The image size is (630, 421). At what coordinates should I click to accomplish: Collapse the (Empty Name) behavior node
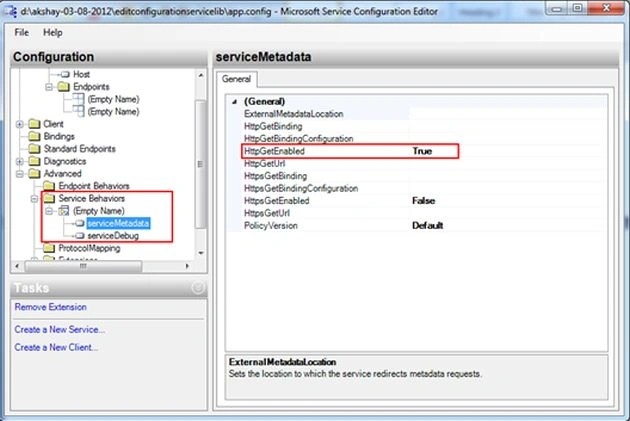click(49, 211)
